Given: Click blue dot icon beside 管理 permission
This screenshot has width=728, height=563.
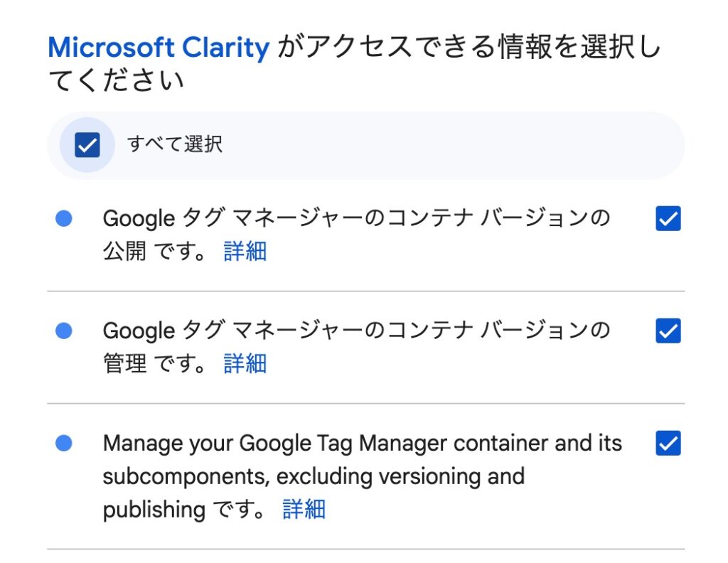Looking at the screenshot, I should point(63,331).
